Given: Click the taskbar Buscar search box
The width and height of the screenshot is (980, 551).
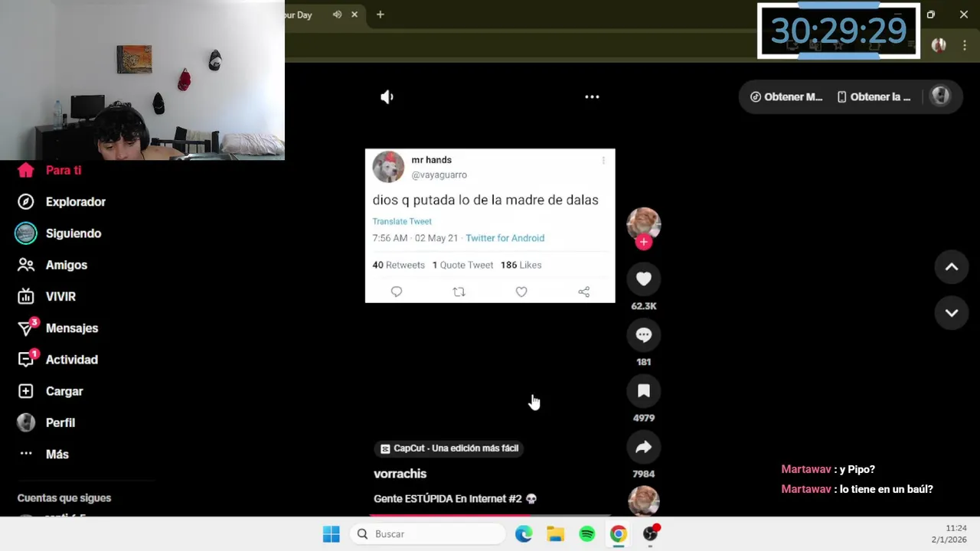Looking at the screenshot, I should tap(428, 534).
